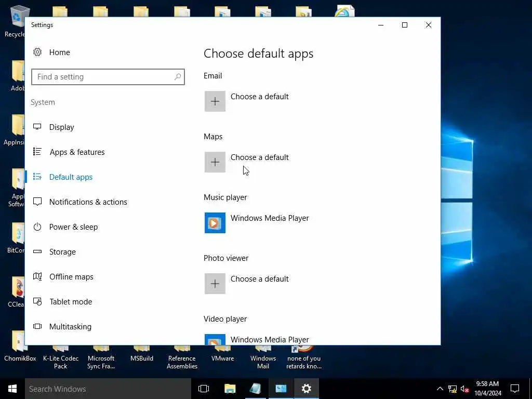The height and width of the screenshot is (399, 532).
Task: Open the tilted notebook app on the taskbar
Action: tap(255, 389)
